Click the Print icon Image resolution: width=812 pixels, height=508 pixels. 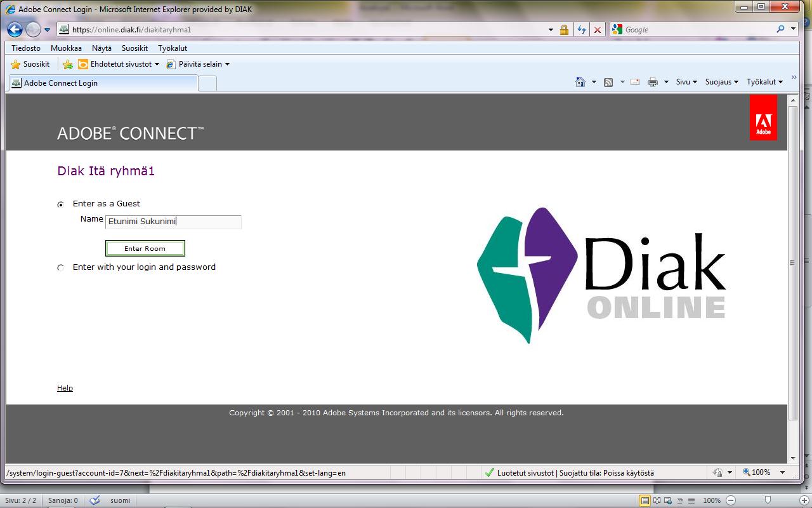tap(653, 82)
